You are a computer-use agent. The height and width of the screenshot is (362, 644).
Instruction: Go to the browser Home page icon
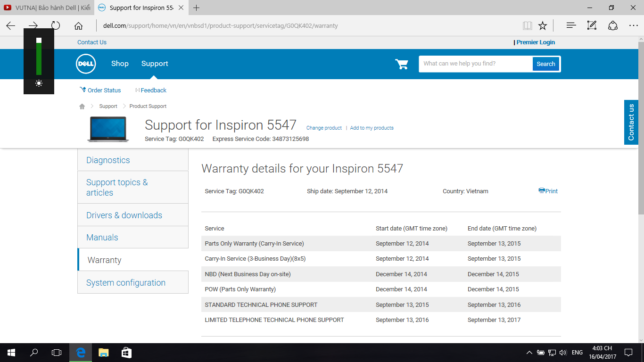[x=78, y=25]
